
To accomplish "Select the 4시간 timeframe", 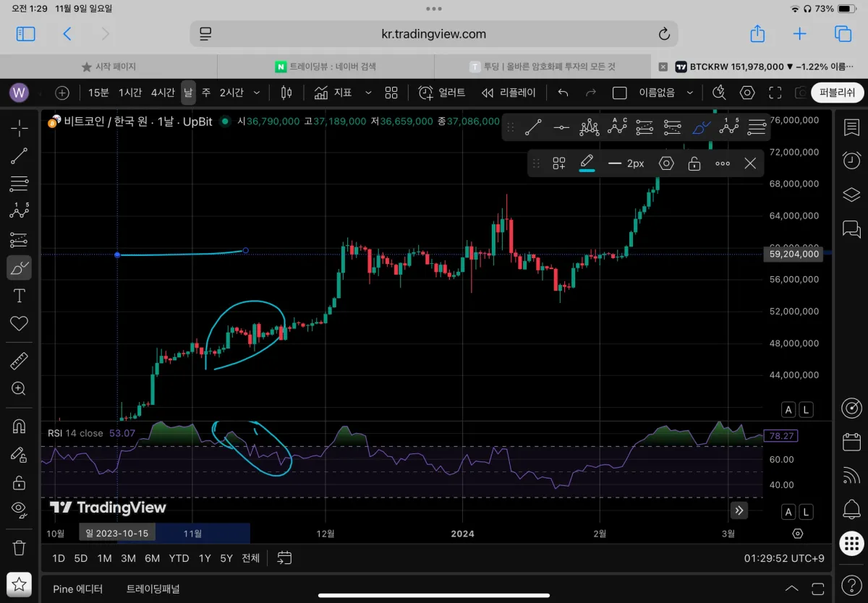I will [163, 93].
